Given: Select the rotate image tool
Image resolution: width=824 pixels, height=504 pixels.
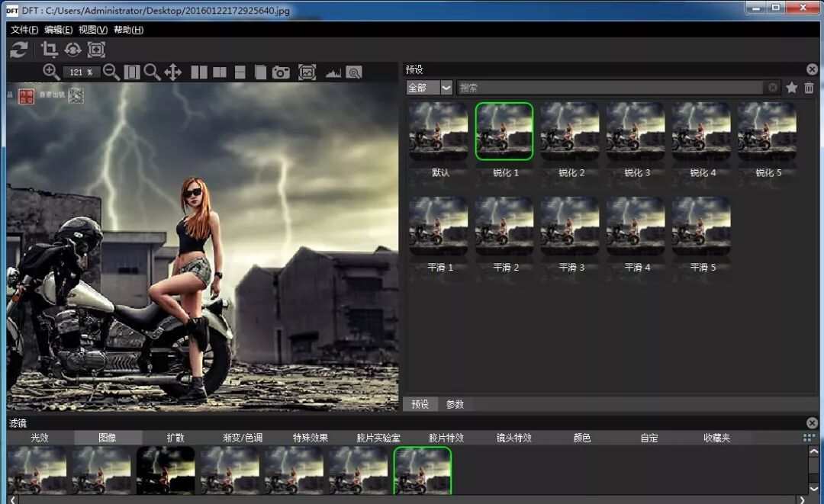Looking at the screenshot, I should (72, 50).
